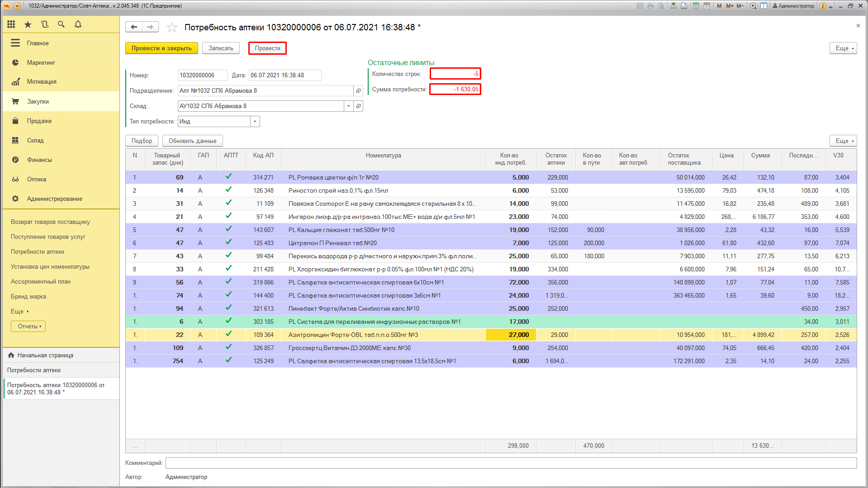Open the calculator icon in top toolbar

coord(696,6)
